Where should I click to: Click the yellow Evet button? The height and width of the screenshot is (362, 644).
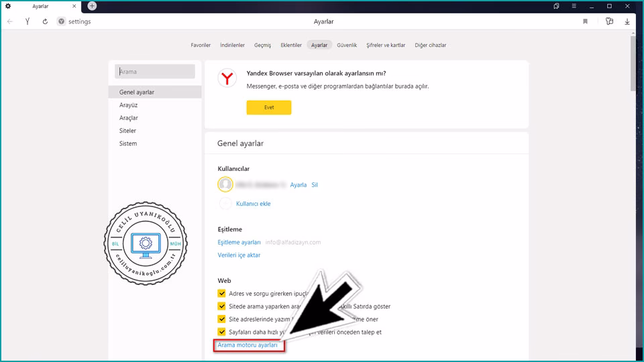pyautogui.click(x=269, y=107)
